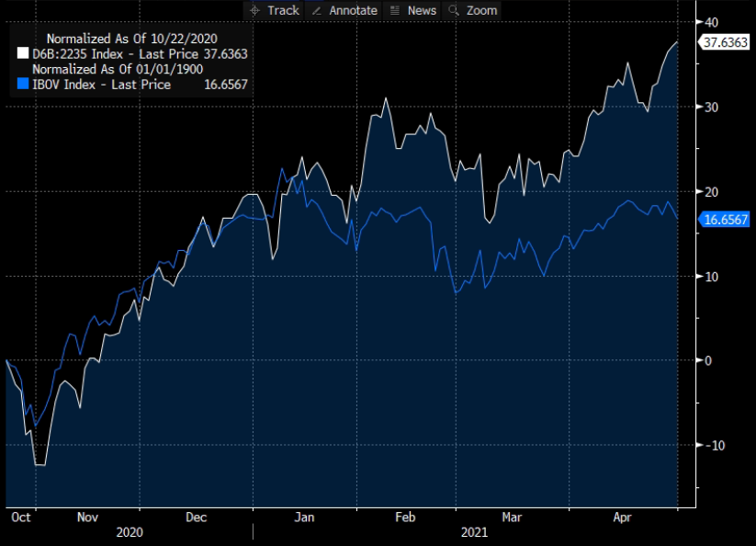Click the 10 y-axis label
756x546 pixels.
pos(711,277)
